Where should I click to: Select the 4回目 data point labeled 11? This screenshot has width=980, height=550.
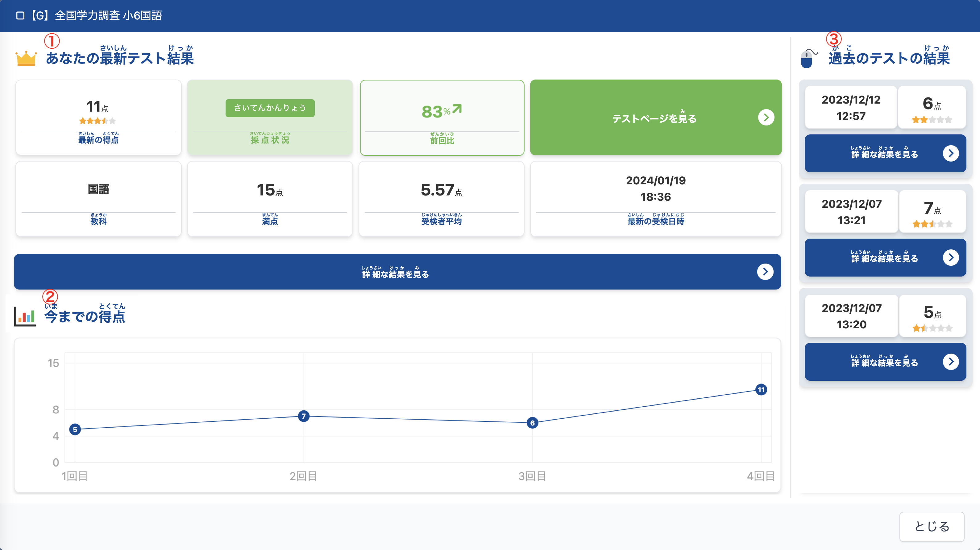761,390
